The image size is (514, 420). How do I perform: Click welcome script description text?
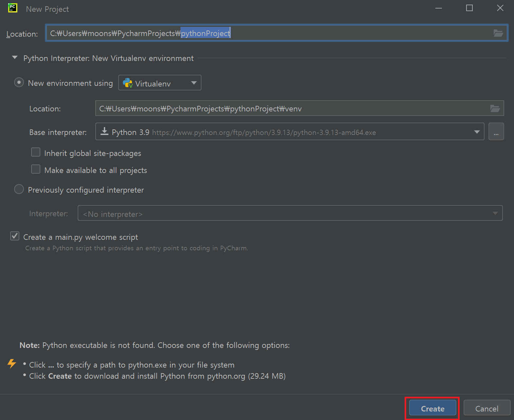coord(137,248)
